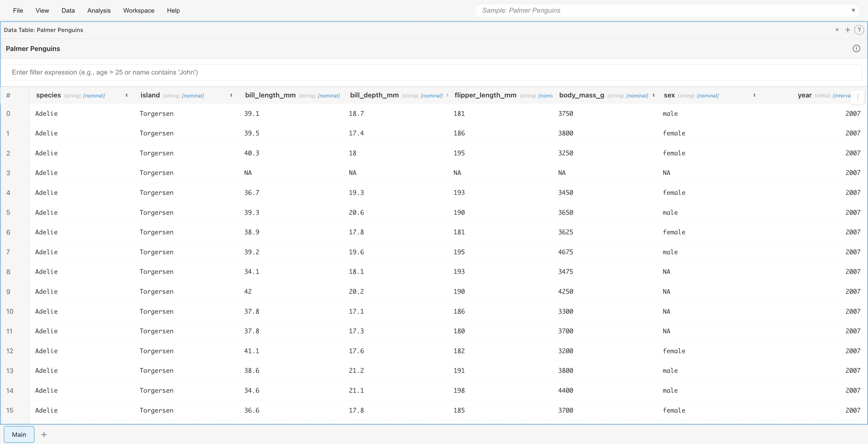Image resolution: width=868 pixels, height=444 pixels.
Task: Open the sample dataset selector dropdown
Action: pos(854,11)
